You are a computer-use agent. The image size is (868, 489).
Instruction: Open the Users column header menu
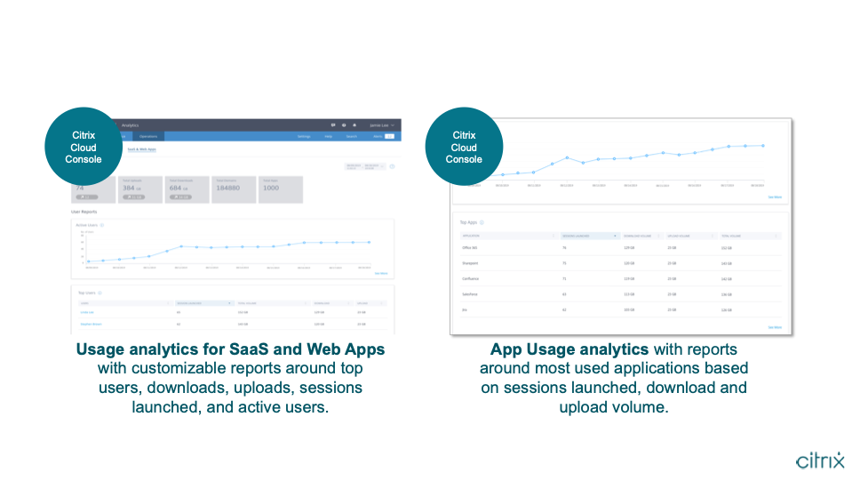(x=168, y=303)
